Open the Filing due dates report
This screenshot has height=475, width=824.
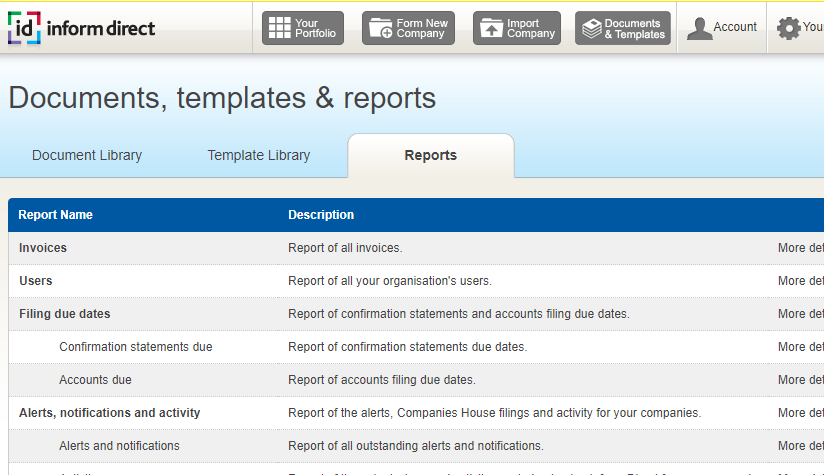[65, 314]
